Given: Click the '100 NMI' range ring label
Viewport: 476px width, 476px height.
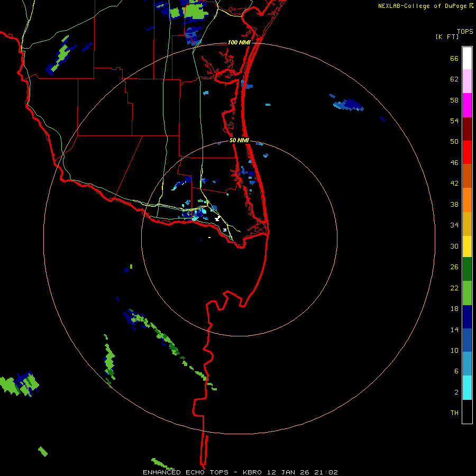Looking at the screenshot, I should [239, 42].
